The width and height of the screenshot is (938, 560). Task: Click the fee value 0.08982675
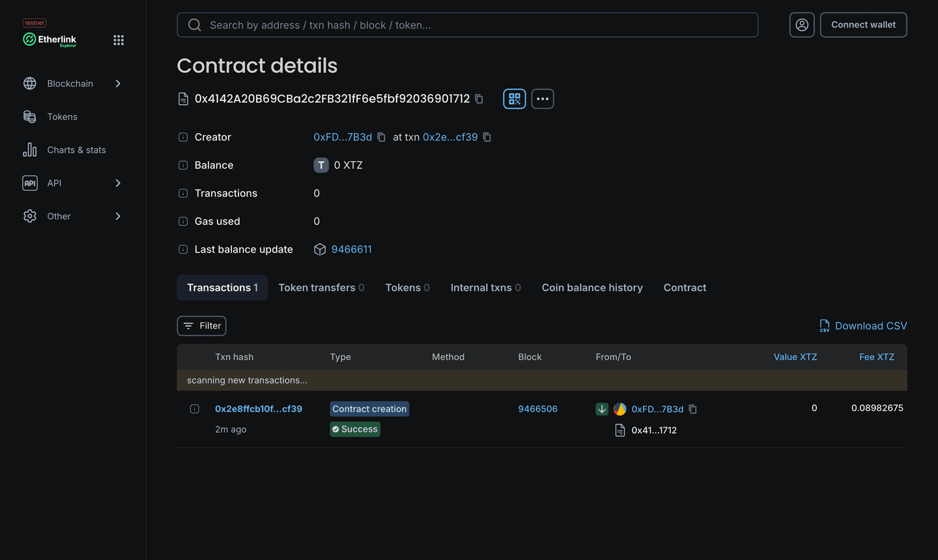coord(877,408)
